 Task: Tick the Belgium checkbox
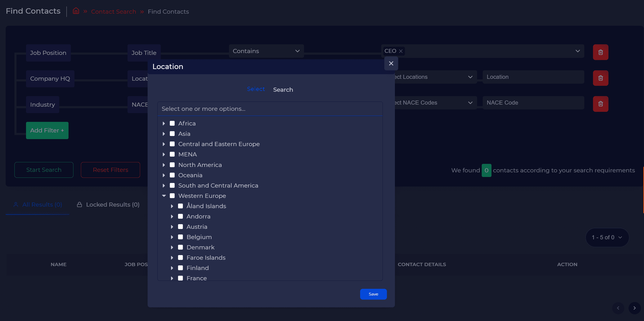click(180, 237)
